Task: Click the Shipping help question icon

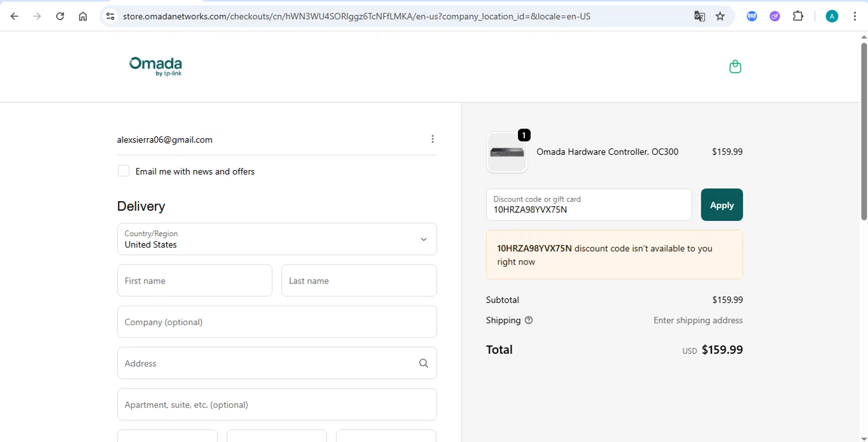Action: point(528,320)
